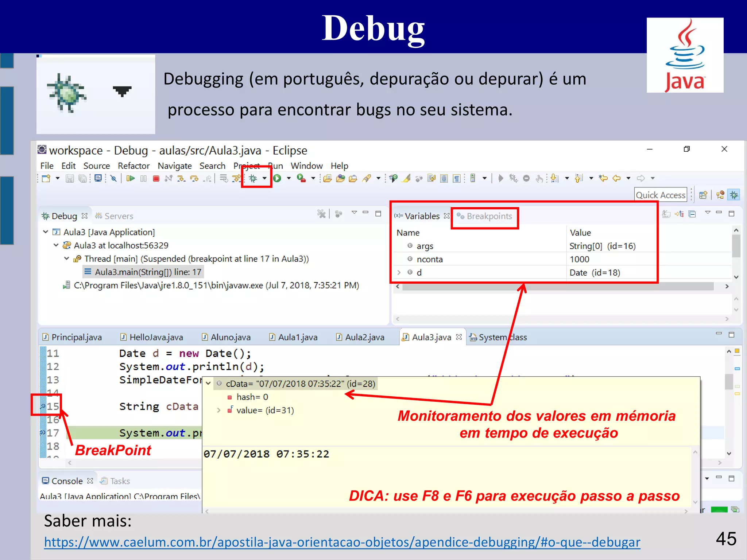Open the Principal.java editor tab

click(x=72, y=337)
